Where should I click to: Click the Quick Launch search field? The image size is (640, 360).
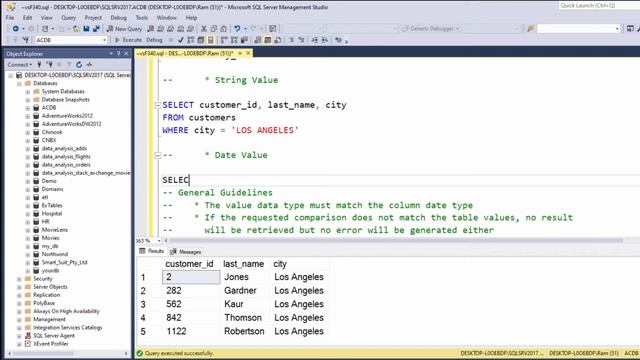(599, 6)
